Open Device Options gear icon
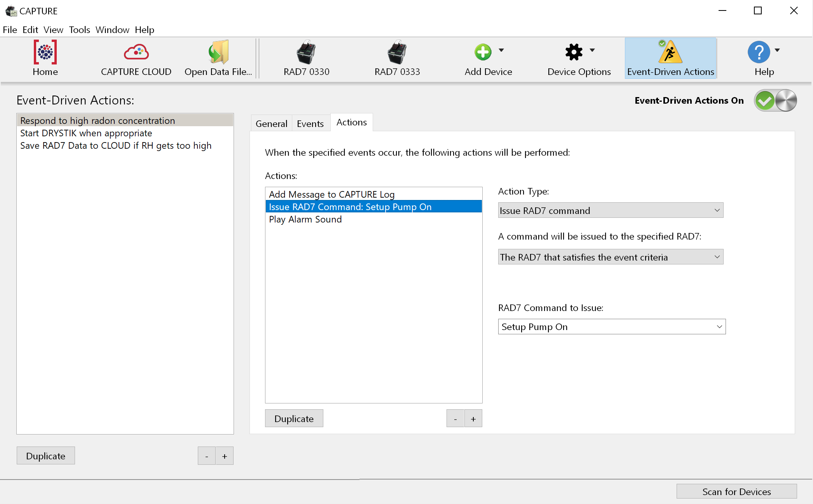Viewport: 813px width, 504px height. tap(574, 52)
